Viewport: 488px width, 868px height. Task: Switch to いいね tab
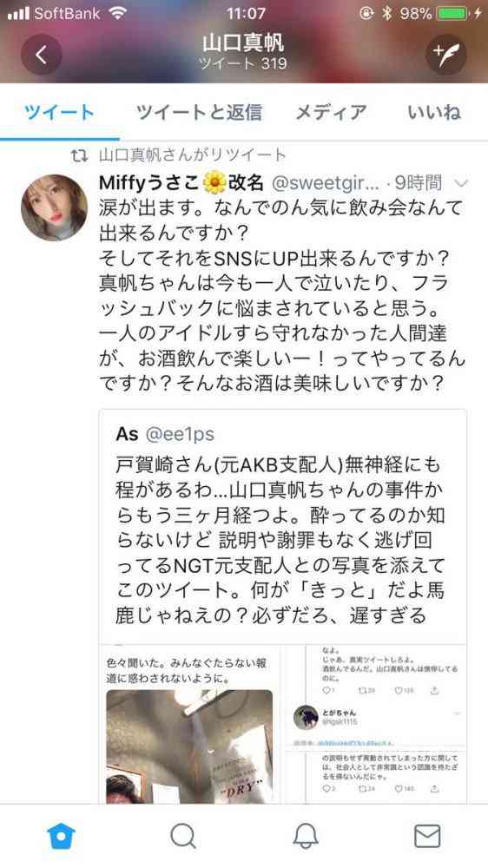(434, 112)
